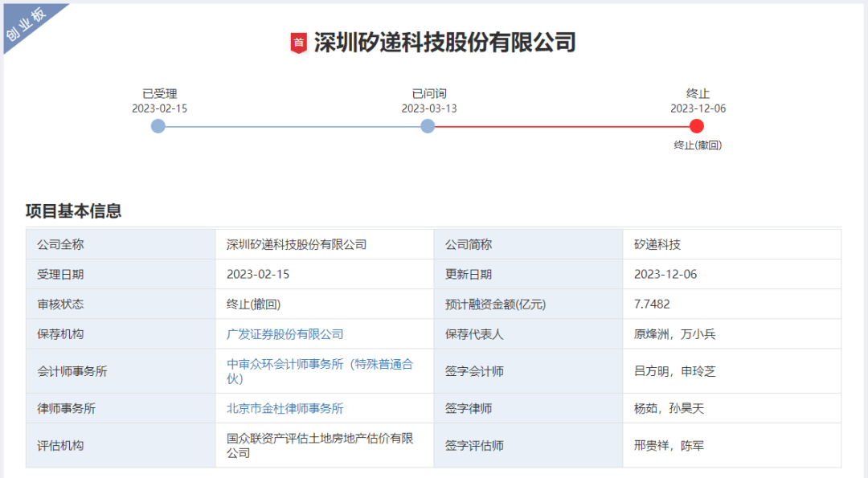Click the 7.7482 amount value
868x478 pixels.
coord(652,304)
